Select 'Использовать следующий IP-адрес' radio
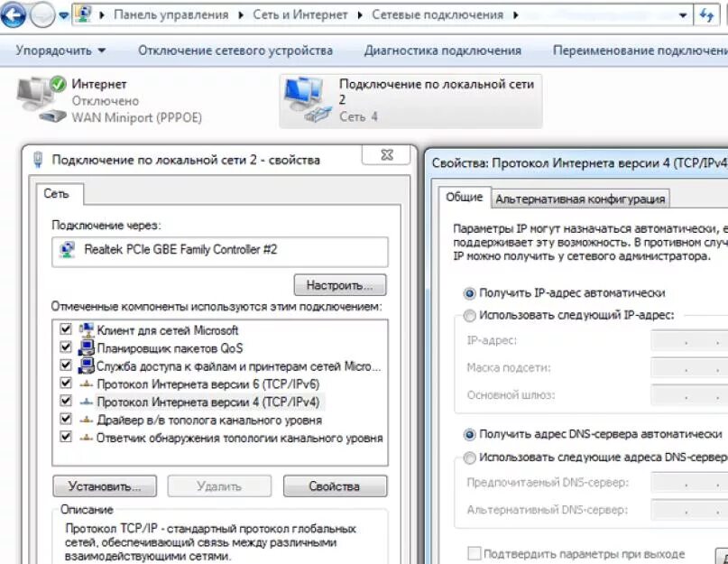 tap(470, 316)
